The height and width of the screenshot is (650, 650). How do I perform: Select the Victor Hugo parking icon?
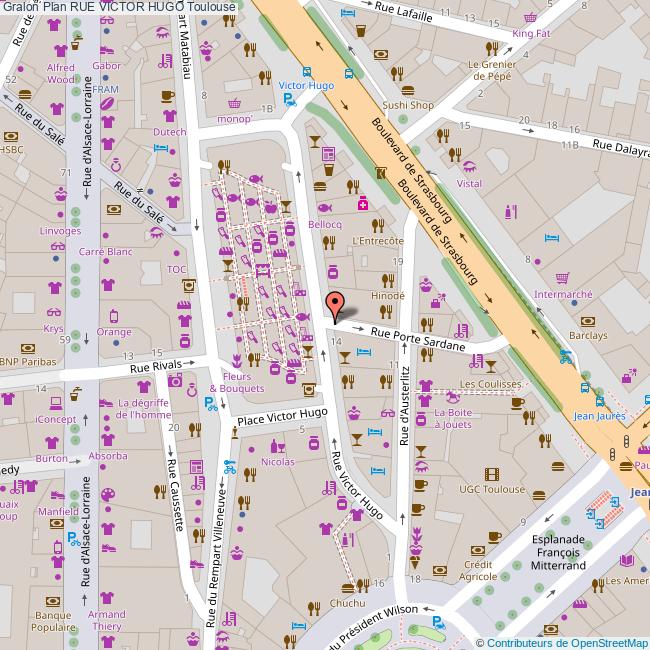pos(289,99)
